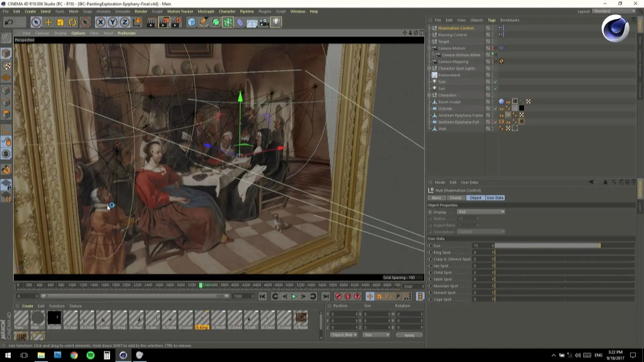Click Render View clapperboard icon

[152, 22]
